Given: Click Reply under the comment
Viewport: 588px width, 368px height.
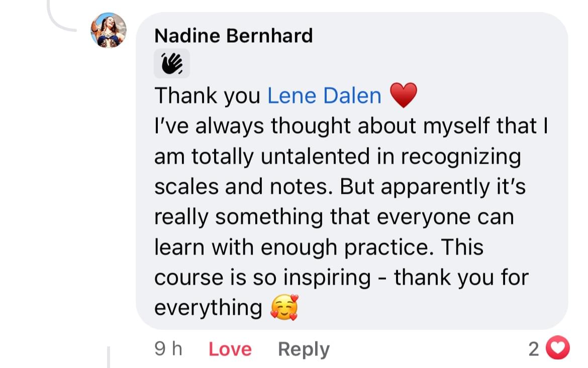Looking at the screenshot, I should (x=304, y=349).
